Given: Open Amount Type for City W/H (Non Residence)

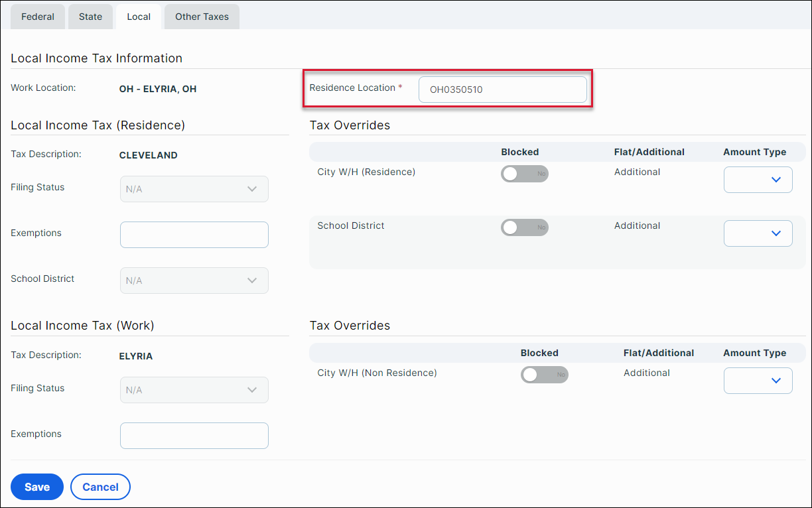Looking at the screenshot, I should 758,381.
